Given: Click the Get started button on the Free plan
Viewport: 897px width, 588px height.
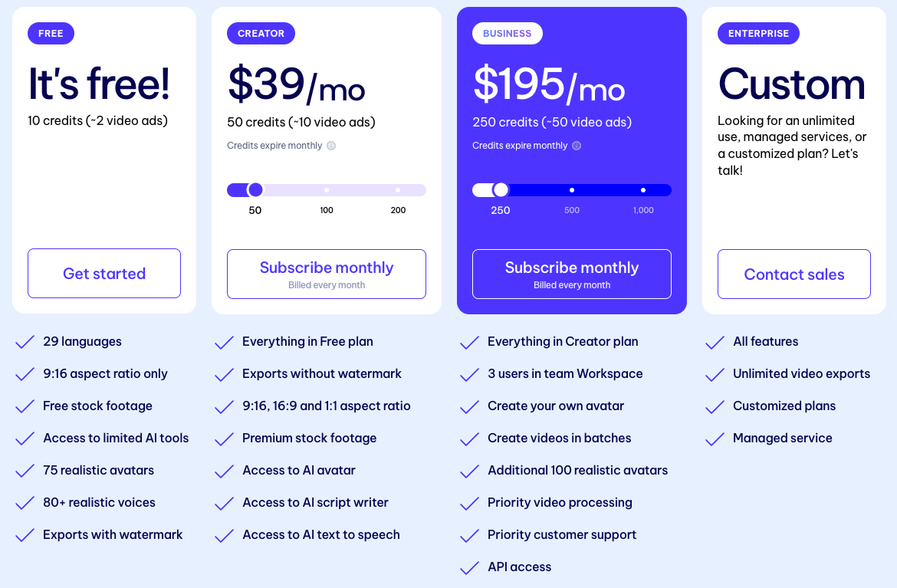Looking at the screenshot, I should pos(103,273).
